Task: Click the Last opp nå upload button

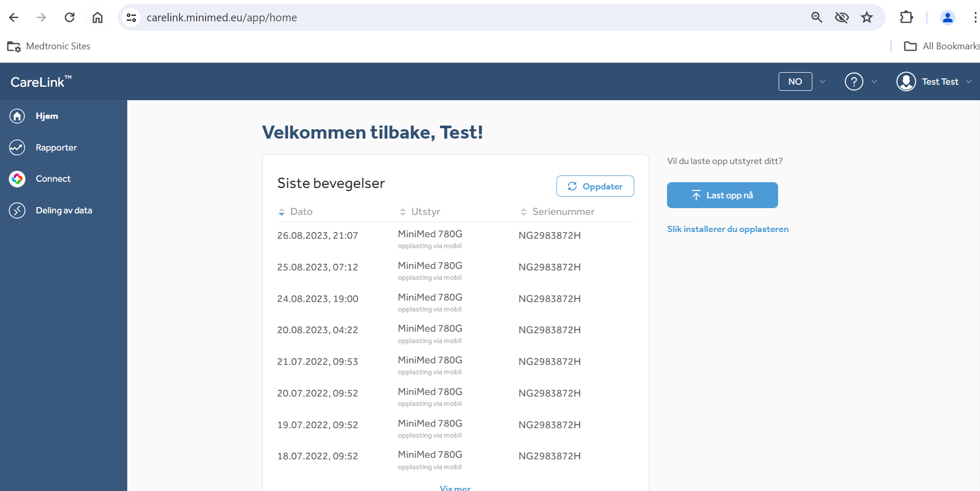Action: coord(722,195)
